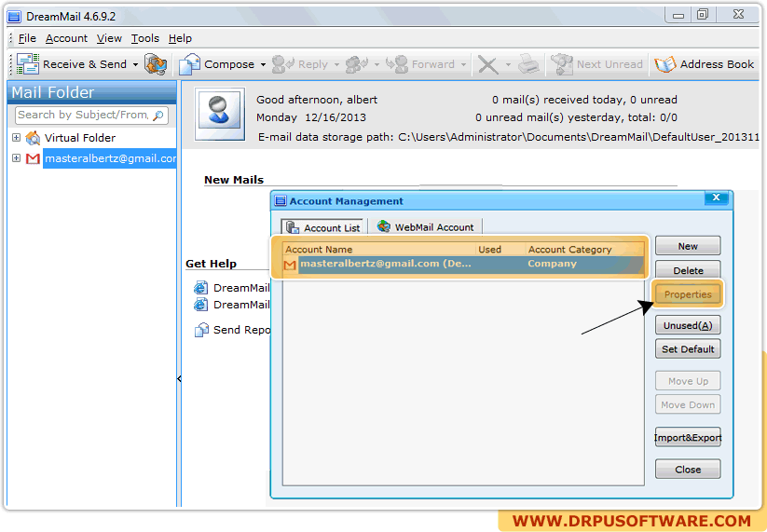Select Virtual Folder in Mail Folder
Screen dimensions: 767x532
[x=80, y=138]
